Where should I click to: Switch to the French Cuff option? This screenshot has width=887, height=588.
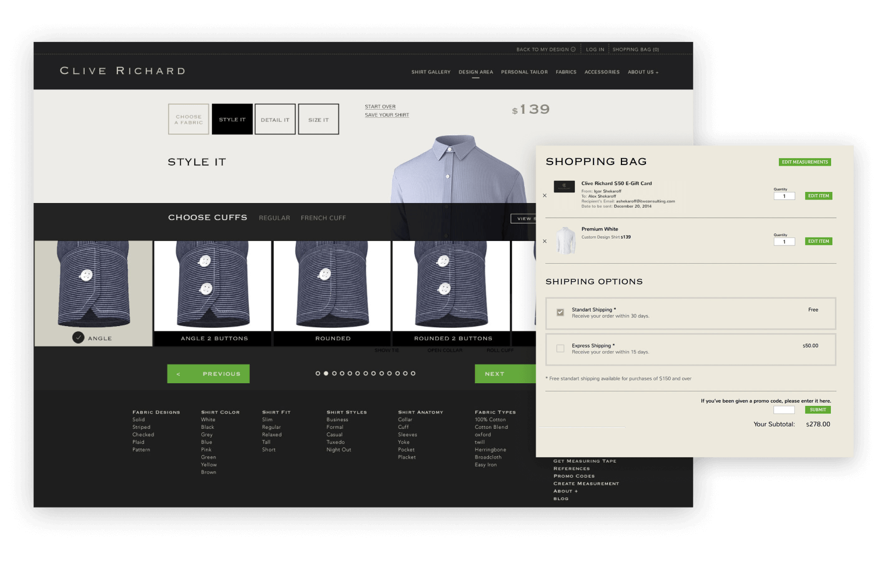323,218
